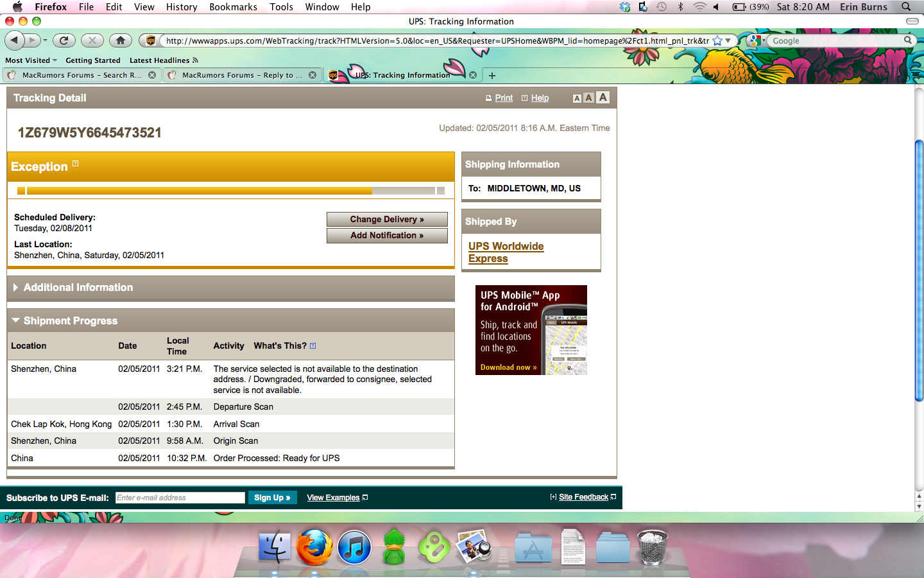Viewport: 924px width, 578px height.
Task: Click the e-mail address input field
Action: 180,498
